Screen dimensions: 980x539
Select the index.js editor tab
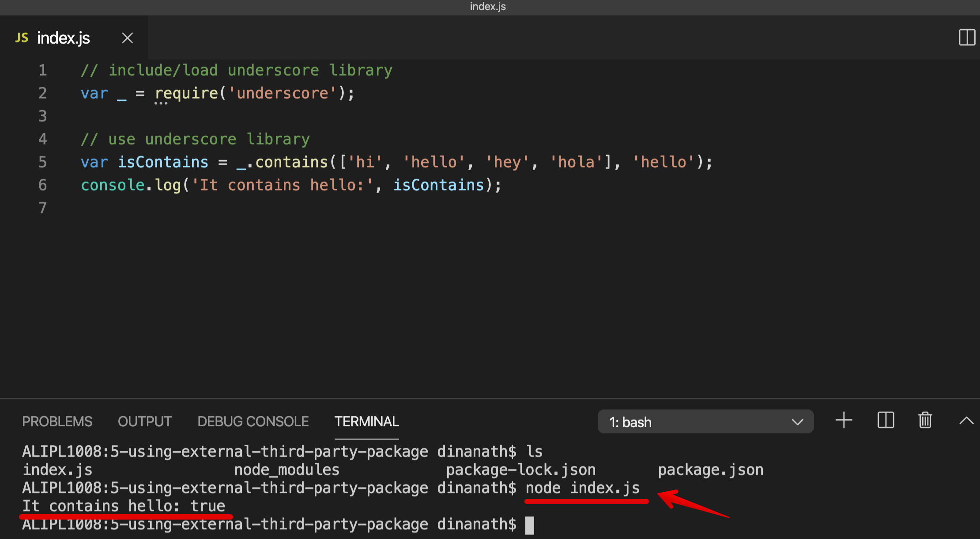point(63,38)
